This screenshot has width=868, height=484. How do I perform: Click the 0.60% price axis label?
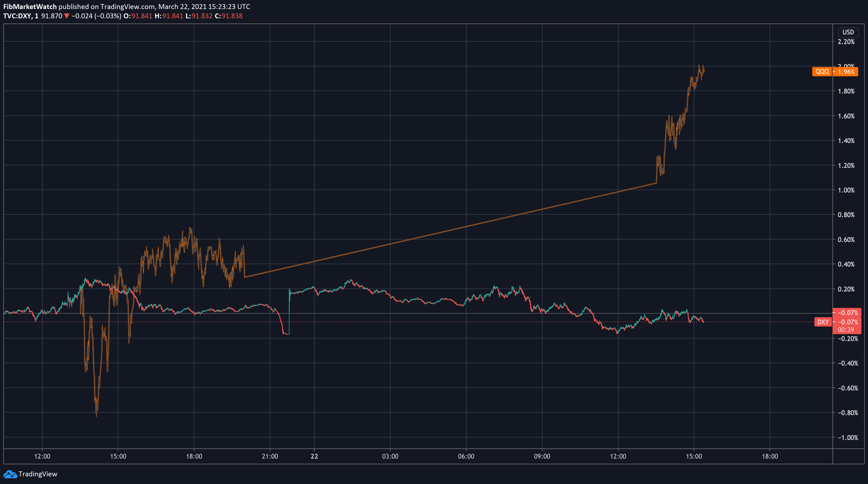[x=846, y=240]
